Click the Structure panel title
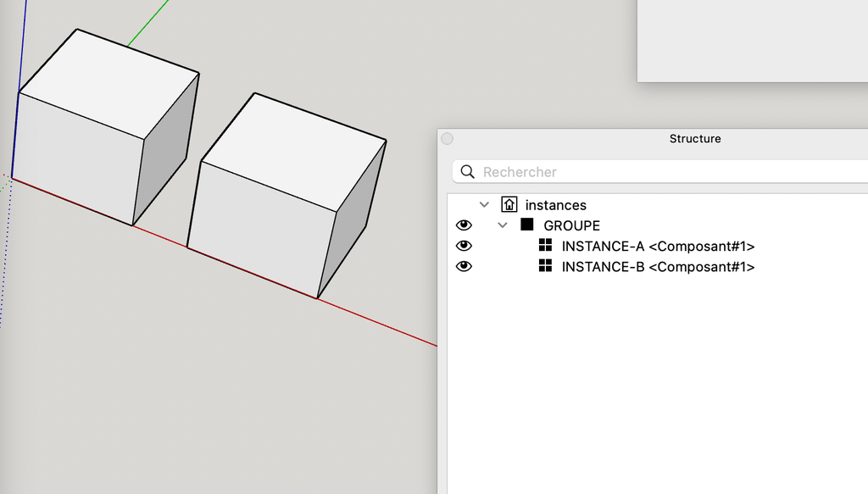Viewport: 868px width, 494px height. (x=695, y=139)
